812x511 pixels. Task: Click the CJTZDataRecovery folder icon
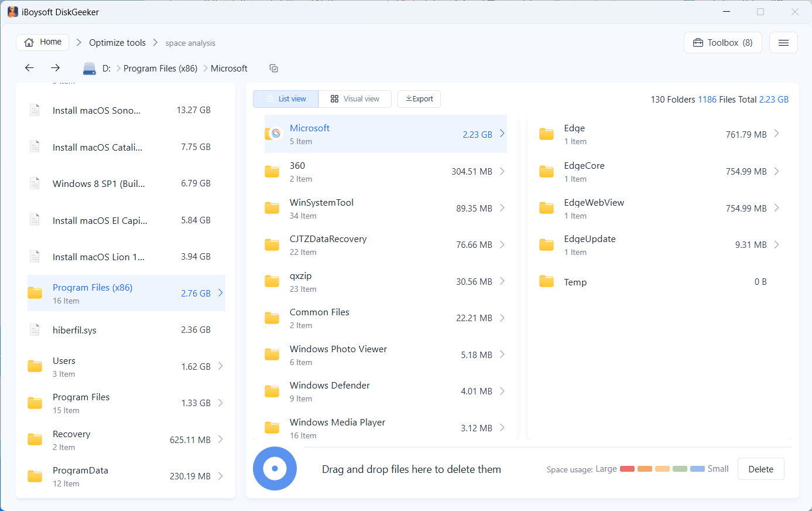[272, 245]
